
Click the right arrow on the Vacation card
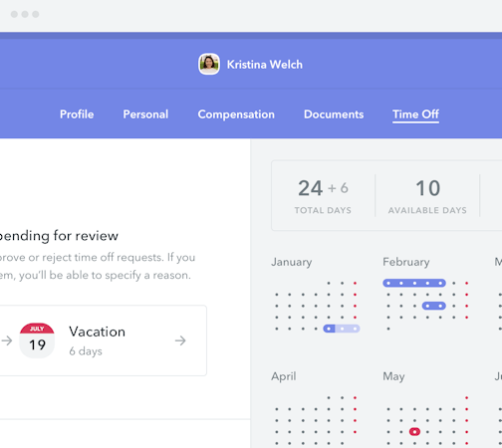tap(180, 340)
